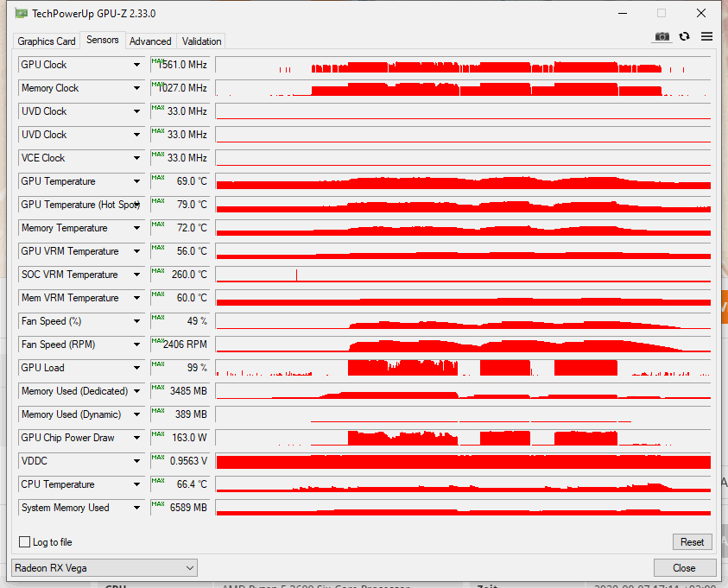Minimize the GPU-Z window
The image size is (728, 588).
[x=623, y=14]
